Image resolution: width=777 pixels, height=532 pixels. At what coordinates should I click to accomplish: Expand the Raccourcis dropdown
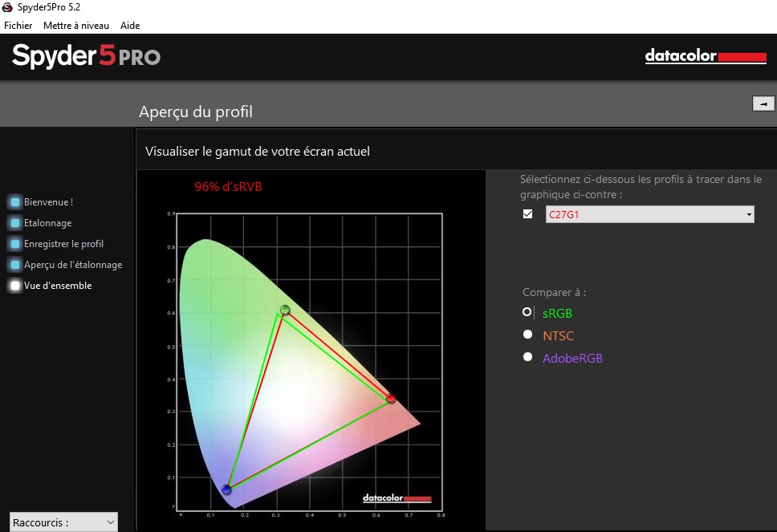pyautogui.click(x=63, y=522)
